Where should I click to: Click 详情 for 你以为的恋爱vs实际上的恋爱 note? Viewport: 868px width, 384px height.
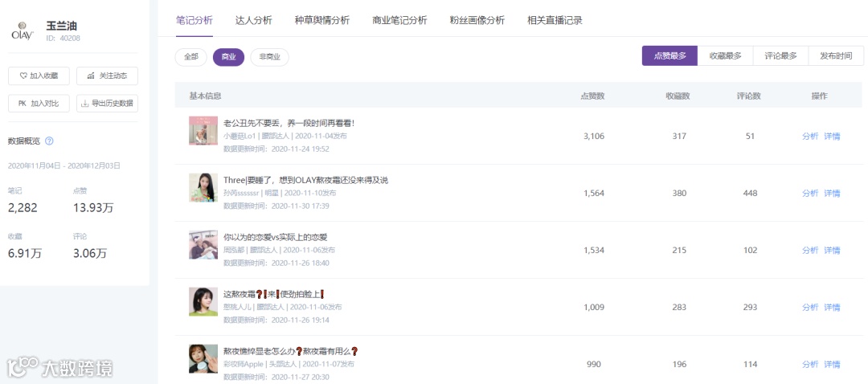click(832, 250)
